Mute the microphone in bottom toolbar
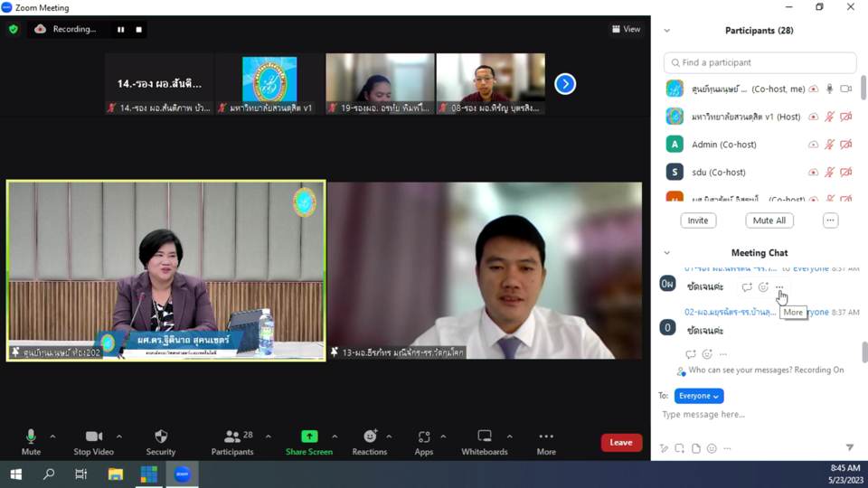The image size is (868, 488). click(31, 442)
